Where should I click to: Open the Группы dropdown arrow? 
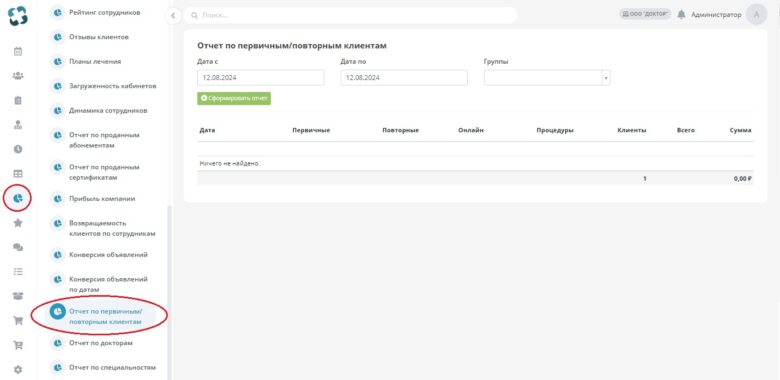[x=605, y=78]
